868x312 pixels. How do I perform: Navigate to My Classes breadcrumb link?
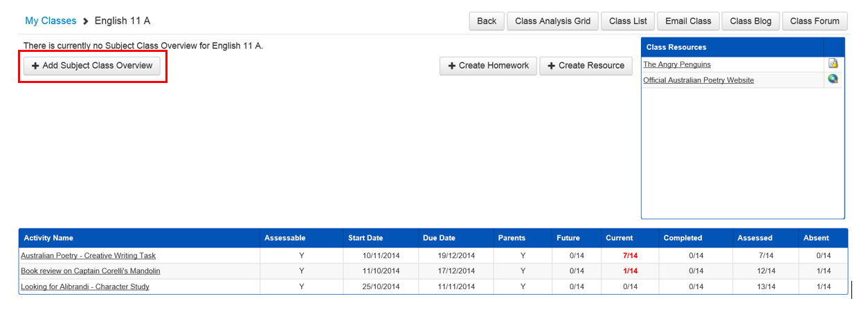51,21
